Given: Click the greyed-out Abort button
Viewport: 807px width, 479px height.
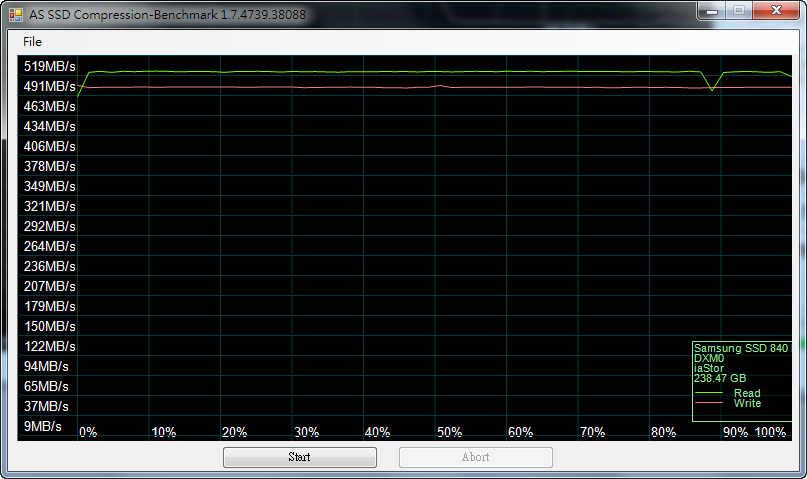Looking at the screenshot, I should click(x=475, y=457).
